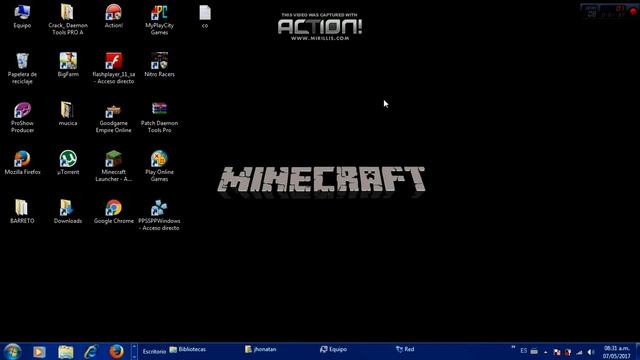640x360 pixels.
Task: Launch the Action! desktop shortcut
Action: [x=113, y=16]
